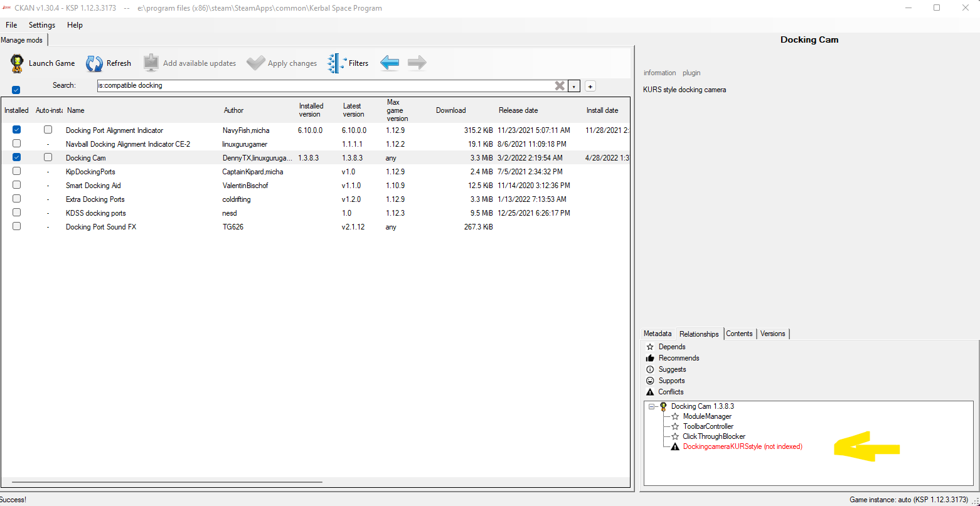Viewport: 980px width, 506px height.
Task: Open the Settings menu
Action: point(41,25)
